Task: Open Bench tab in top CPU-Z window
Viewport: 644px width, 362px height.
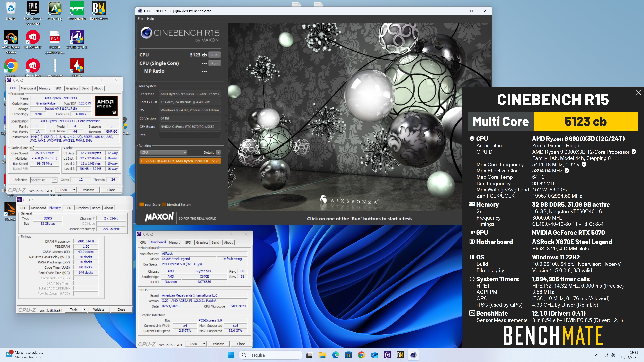Action: pyautogui.click(x=86, y=88)
